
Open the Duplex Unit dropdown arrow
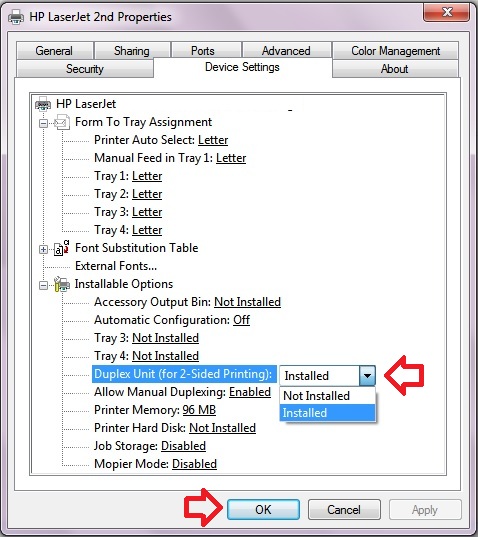tap(367, 376)
